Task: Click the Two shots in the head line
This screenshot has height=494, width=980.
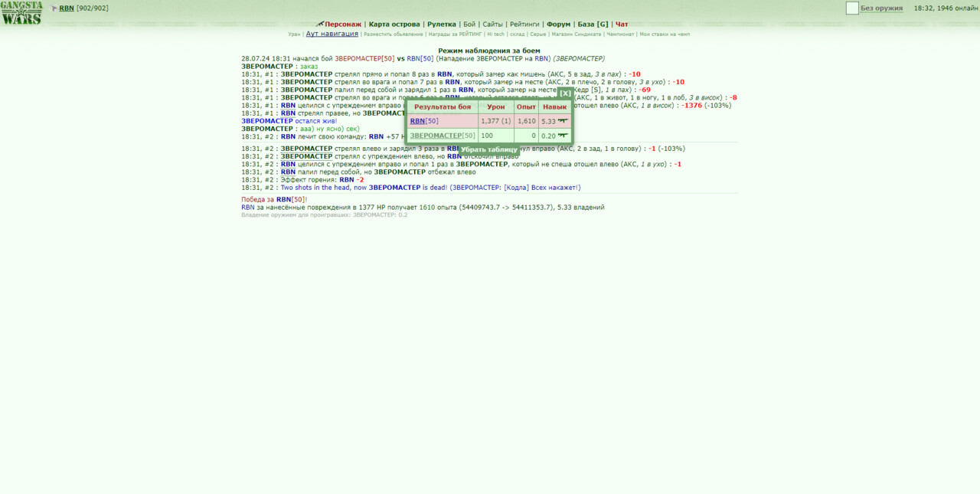Action: click(x=411, y=188)
